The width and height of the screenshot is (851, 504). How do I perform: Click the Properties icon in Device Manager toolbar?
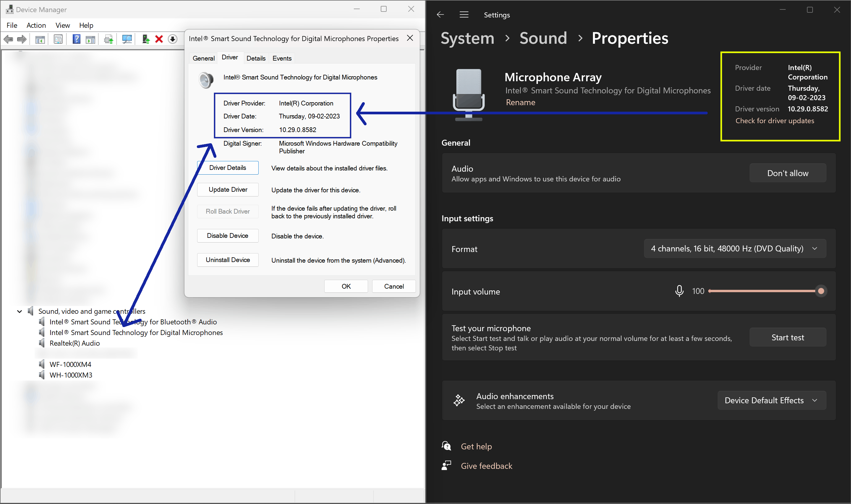58,39
